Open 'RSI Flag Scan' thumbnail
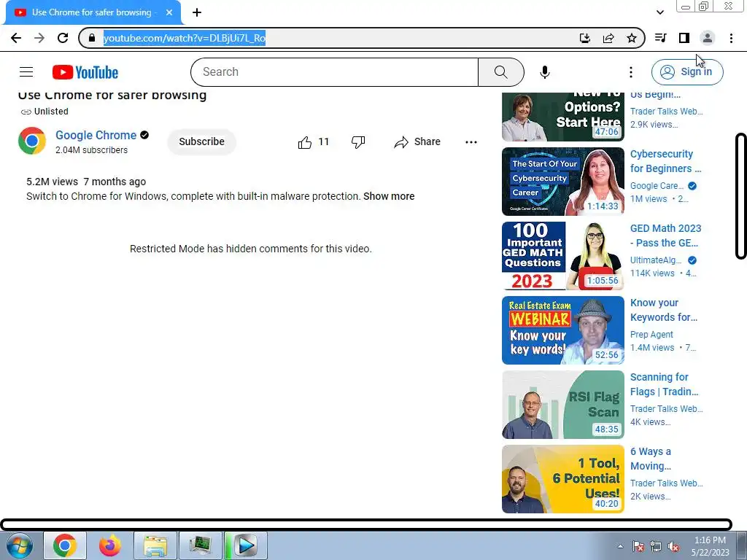Viewport: 747px width, 560px height. click(x=562, y=404)
